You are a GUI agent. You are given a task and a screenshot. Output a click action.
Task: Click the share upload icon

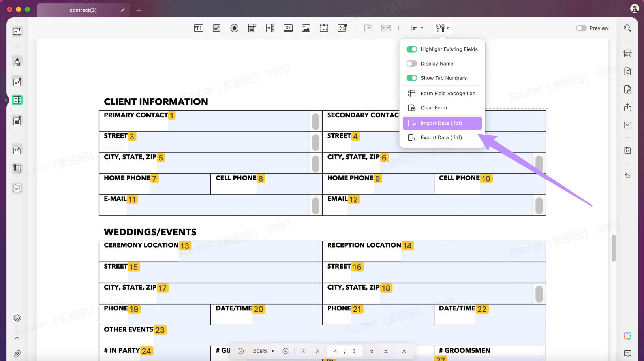click(x=627, y=107)
